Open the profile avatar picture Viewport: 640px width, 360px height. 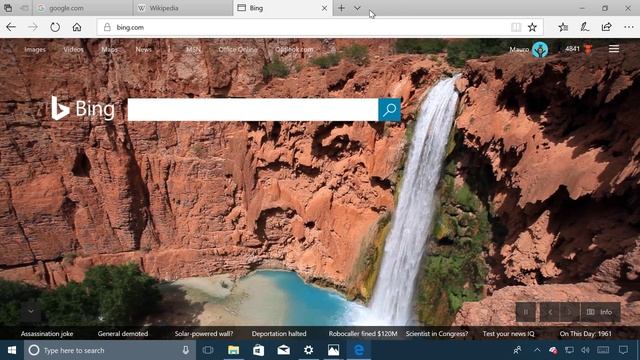pyautogui.click(x=540, y=50)
